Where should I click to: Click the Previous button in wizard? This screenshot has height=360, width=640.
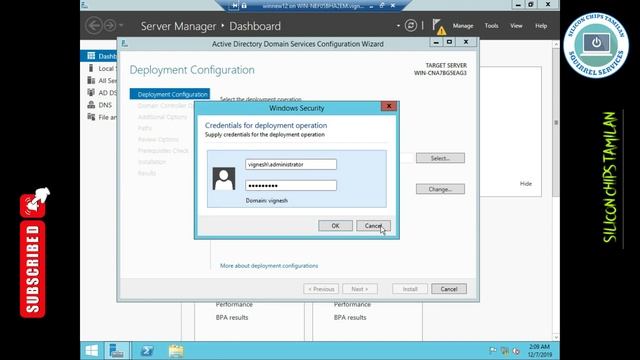[321, 289]
